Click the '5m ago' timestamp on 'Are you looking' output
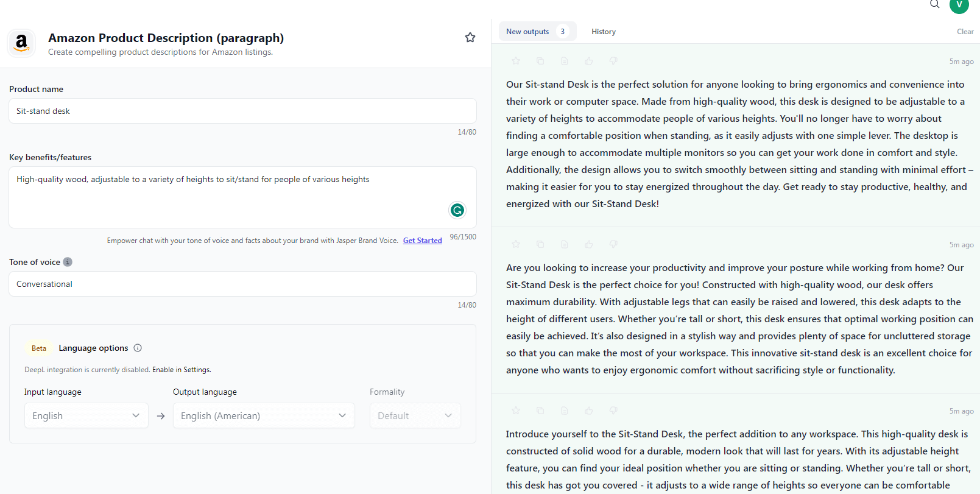The image size is (980, 494). tap(961, 245)
